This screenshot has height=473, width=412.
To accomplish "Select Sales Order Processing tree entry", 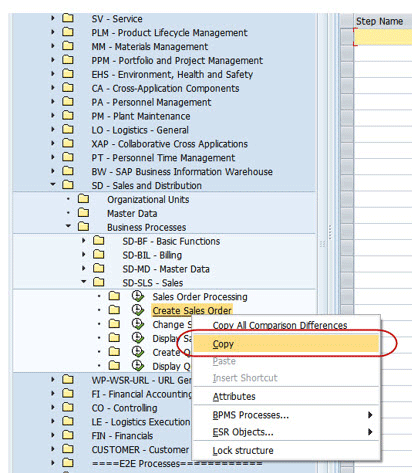I will [200, 297].
